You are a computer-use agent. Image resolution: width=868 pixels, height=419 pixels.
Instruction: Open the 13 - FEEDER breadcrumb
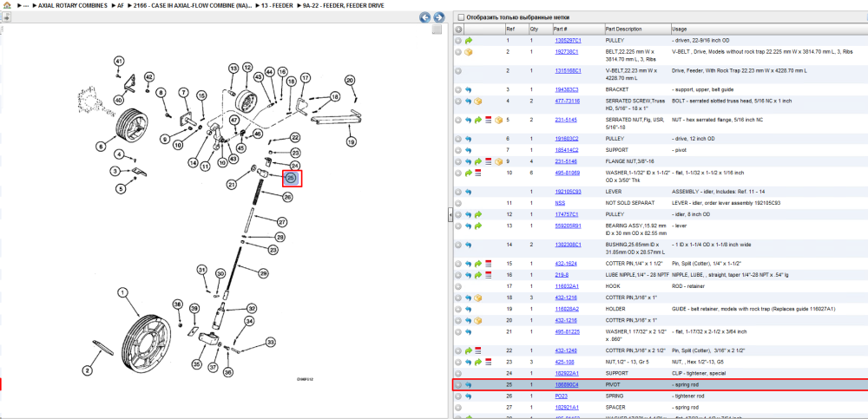(x=277, y=5)
